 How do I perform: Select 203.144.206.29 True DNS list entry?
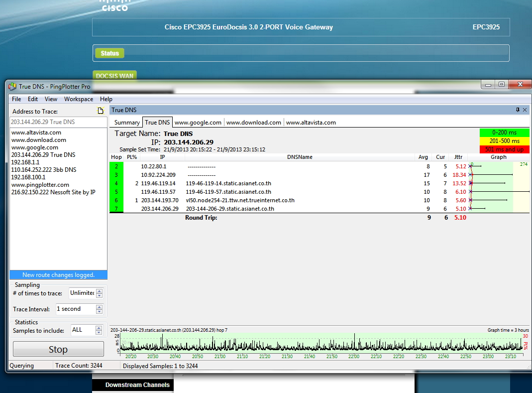(x=43, y=155)
